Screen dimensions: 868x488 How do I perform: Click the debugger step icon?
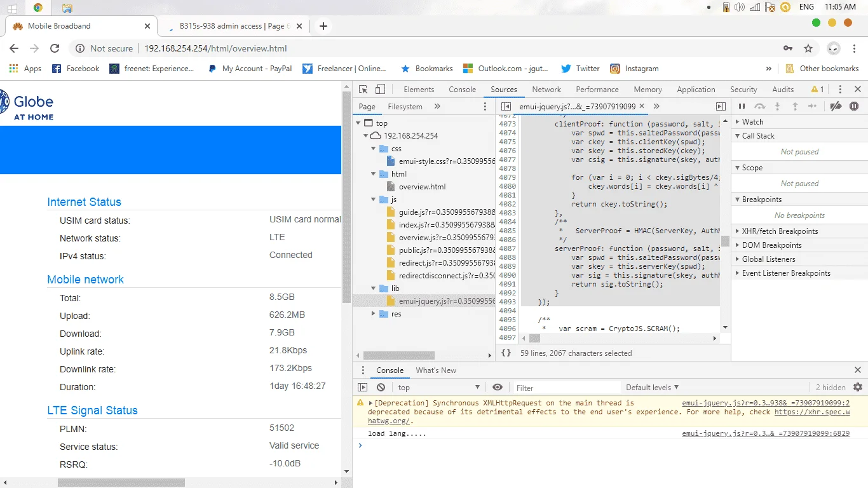[x=812, y=107]
